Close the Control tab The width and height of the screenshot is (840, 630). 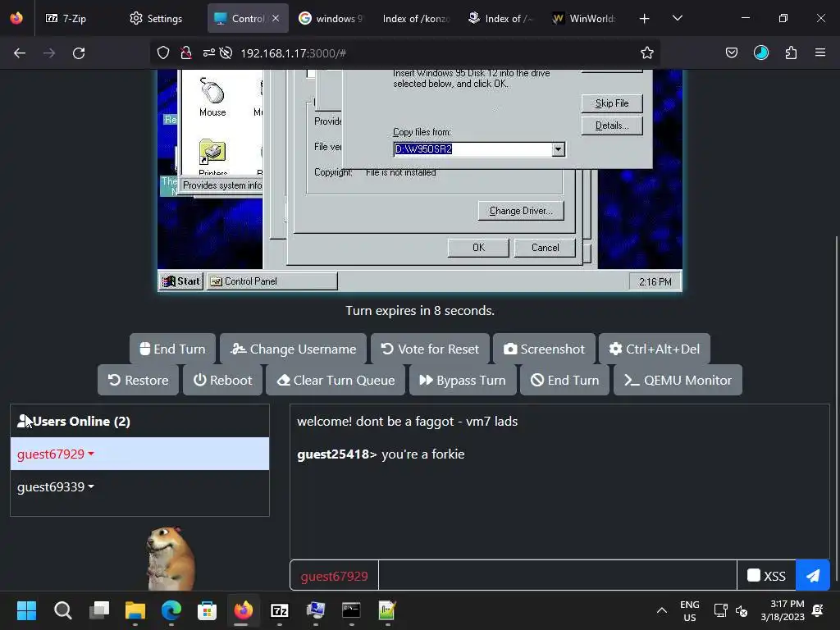tap(276, 18)
